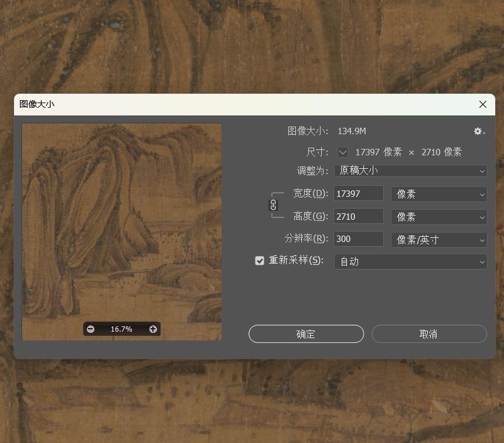Click the 16.7% zoom percentage text

(x=121, y=329)
